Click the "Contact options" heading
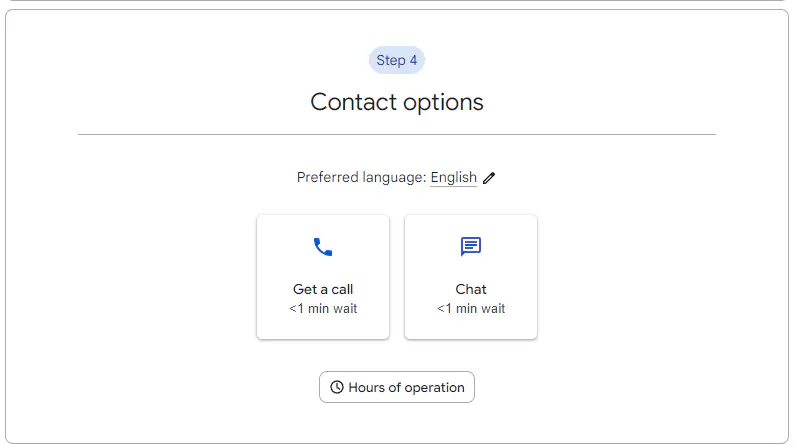The height and width of the screenshot is (447, 795). point(397,102)
